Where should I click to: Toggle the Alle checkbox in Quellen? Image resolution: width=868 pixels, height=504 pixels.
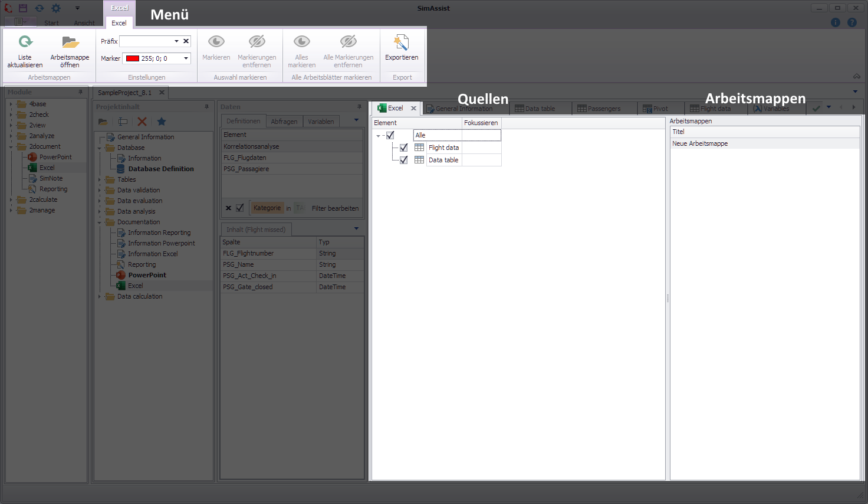pos(390,135)
